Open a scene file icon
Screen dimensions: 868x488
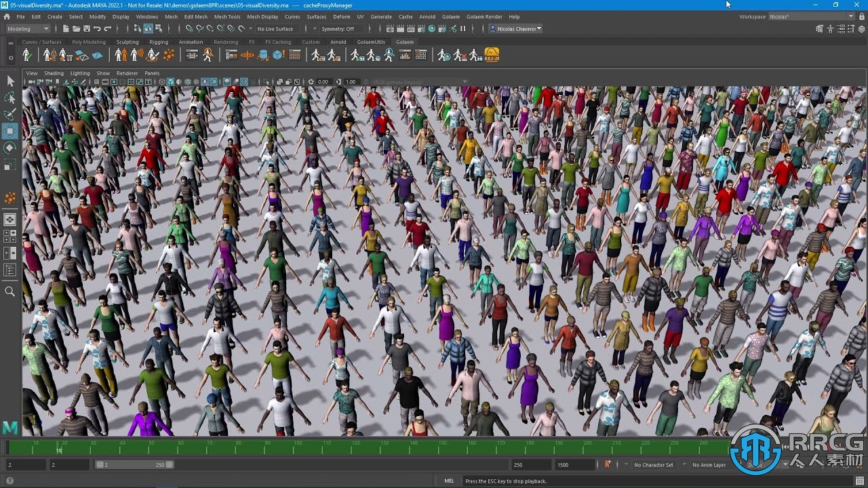point(75,28)
